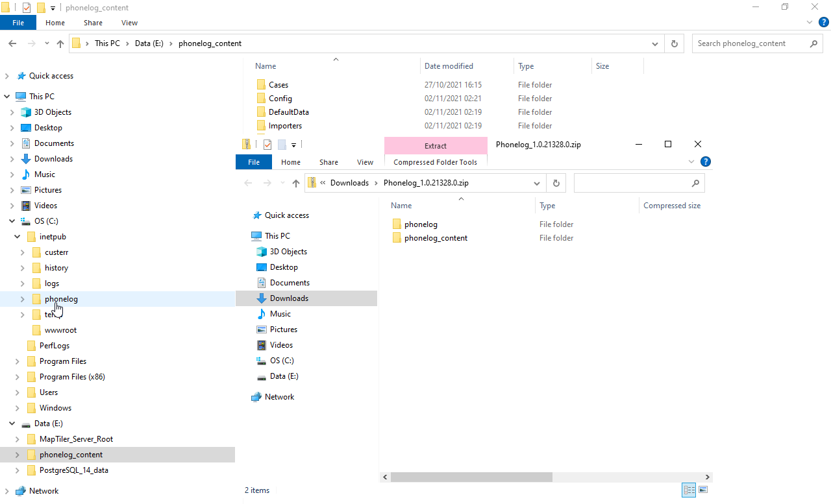Click Refresh button in zip window address bar
Screen dimensions: 831x504
(556, 183)
